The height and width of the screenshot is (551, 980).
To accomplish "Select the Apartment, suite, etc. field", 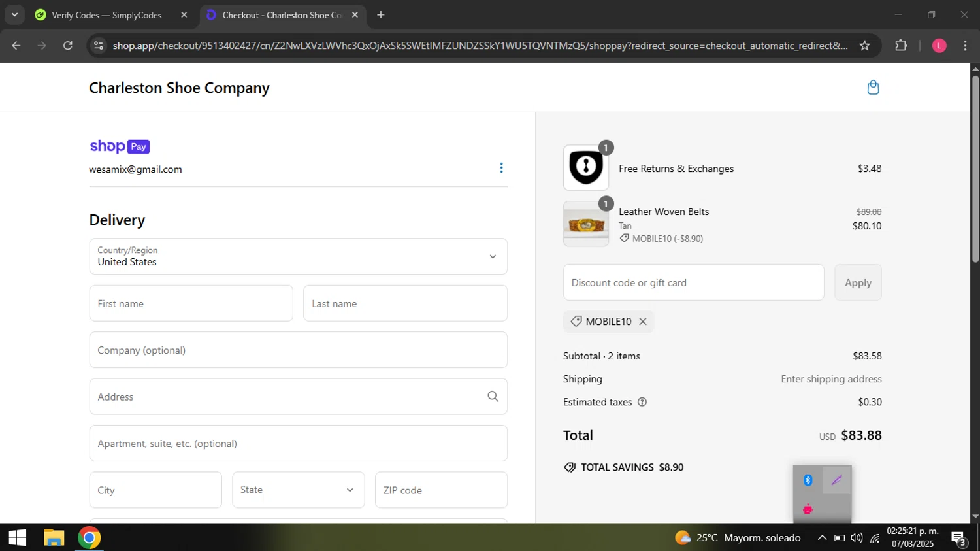I will point(299,443).
